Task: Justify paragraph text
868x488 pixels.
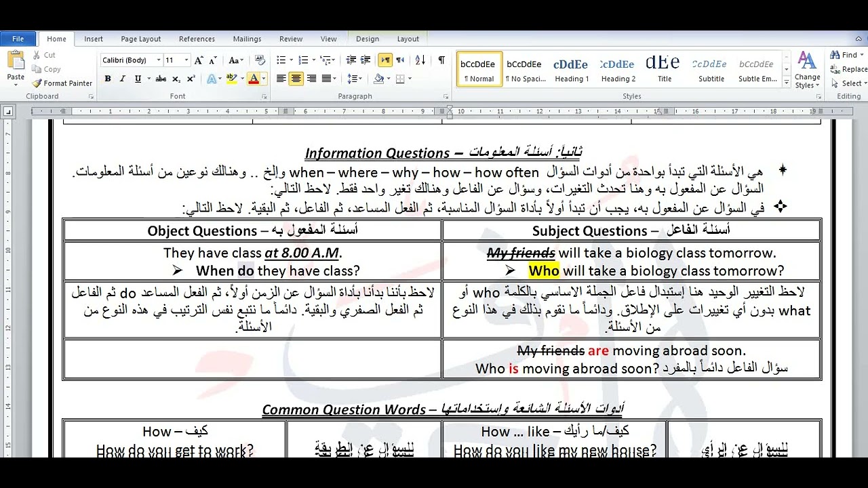Action: 326,79
